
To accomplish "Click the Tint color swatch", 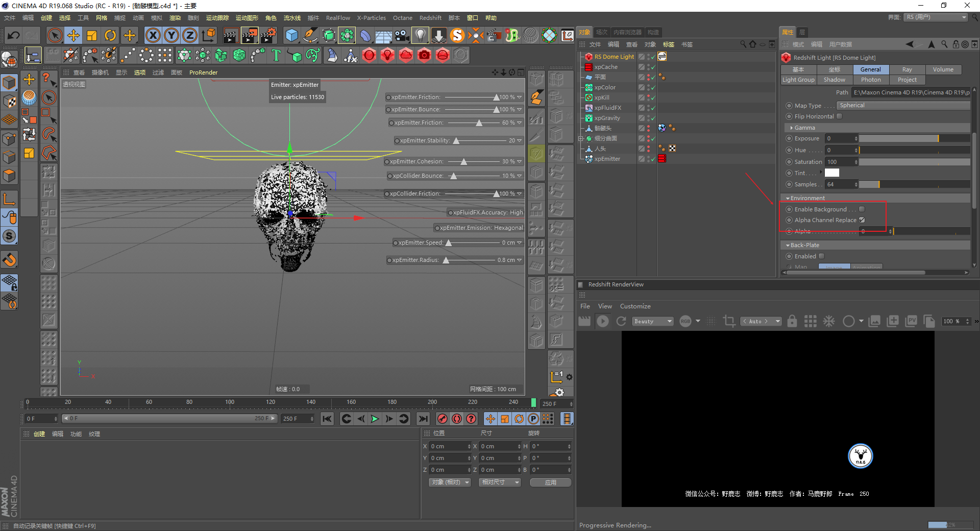I will coord(832,173).
